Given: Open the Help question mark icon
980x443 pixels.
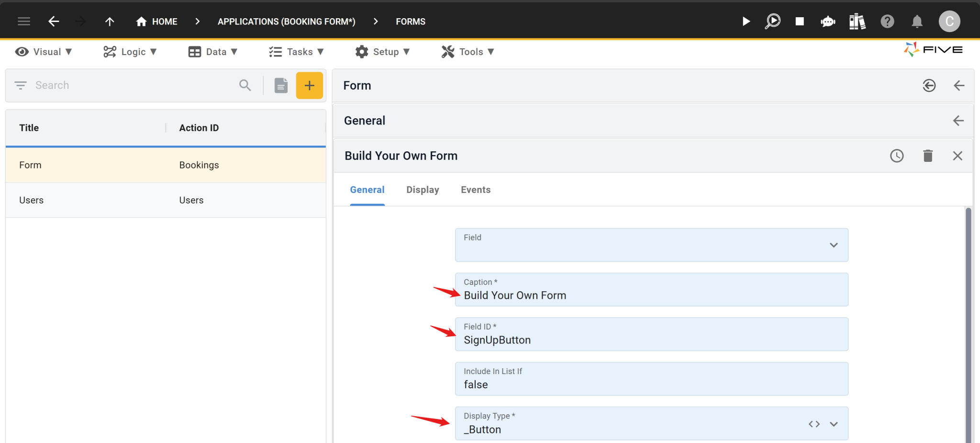Looking at the screenshot, I should coord(887,21).
